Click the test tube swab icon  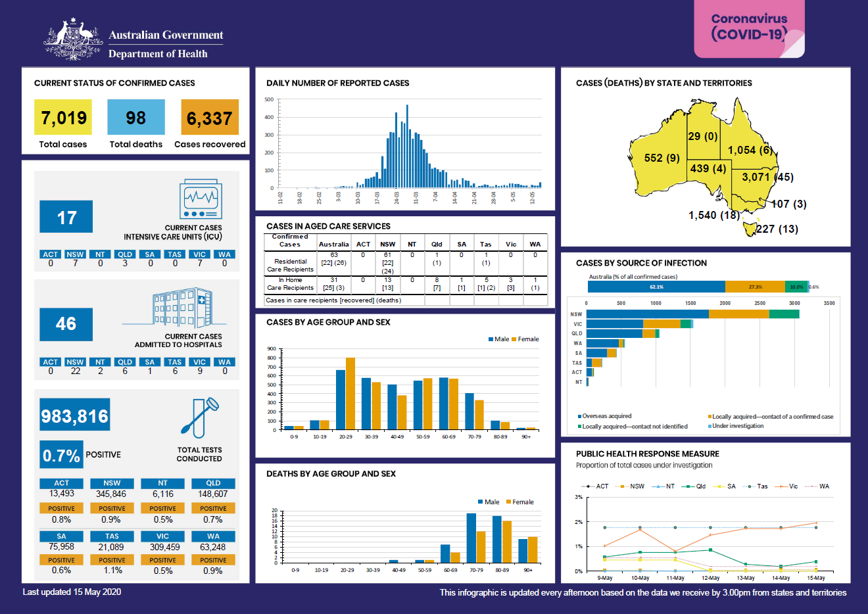tap(199, 417)
